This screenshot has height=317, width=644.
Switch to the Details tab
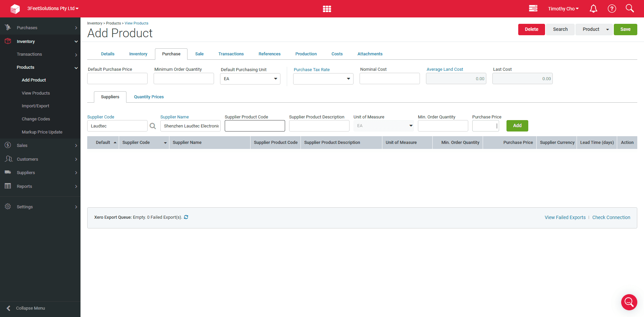click(108, 54)
